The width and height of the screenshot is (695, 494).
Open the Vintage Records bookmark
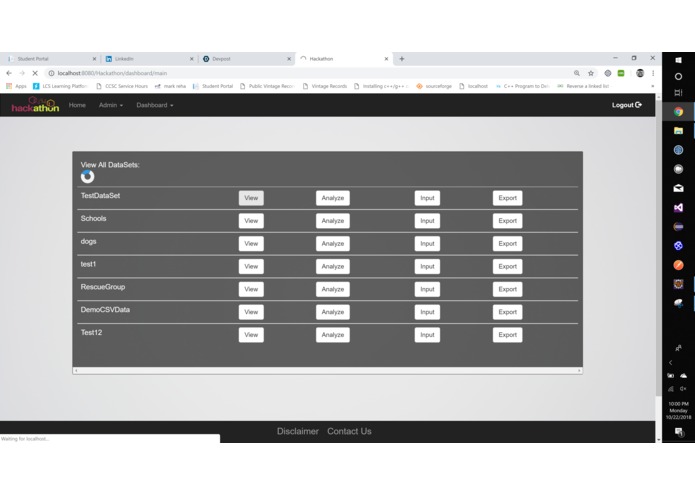325,86
